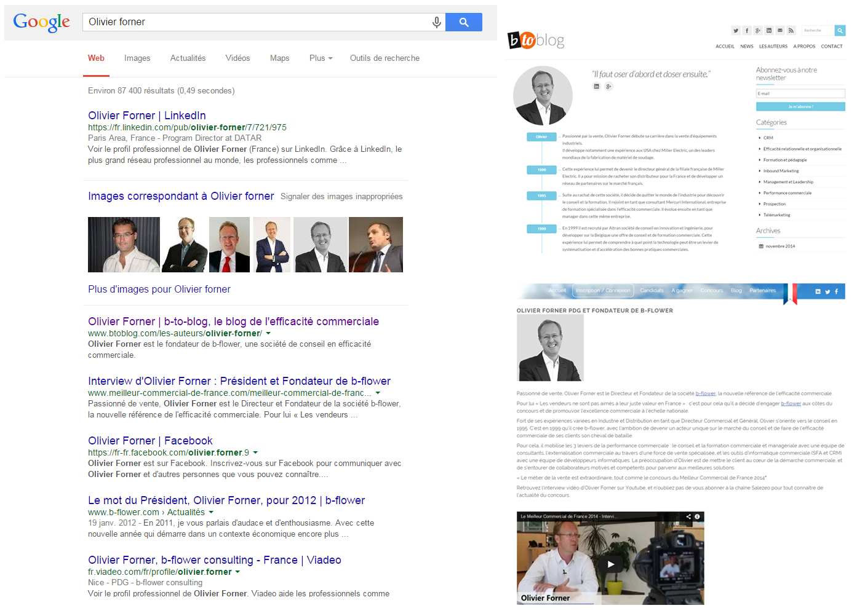Screen dimensions: 857x616
Task: Click the YouTube video share icon
Action: (688, 516)
